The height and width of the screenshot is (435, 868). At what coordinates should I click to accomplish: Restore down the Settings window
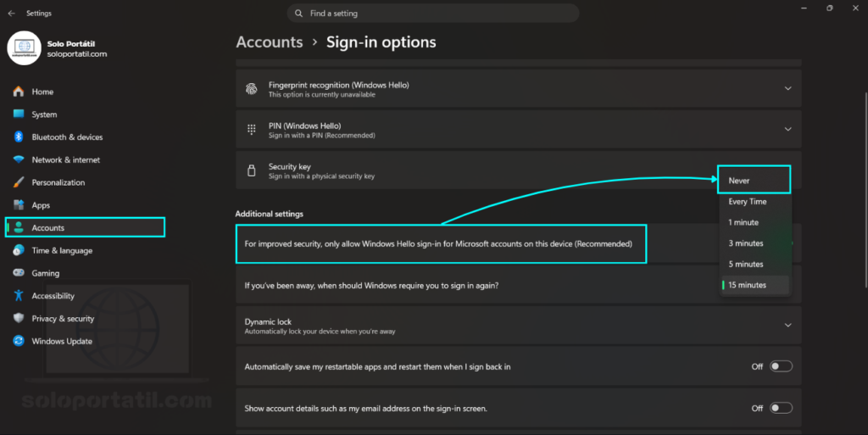tap(829, 8)
